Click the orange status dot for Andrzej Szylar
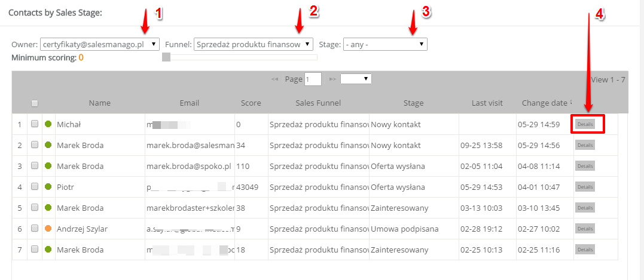The image size is (644, 280). coord(48,228)
